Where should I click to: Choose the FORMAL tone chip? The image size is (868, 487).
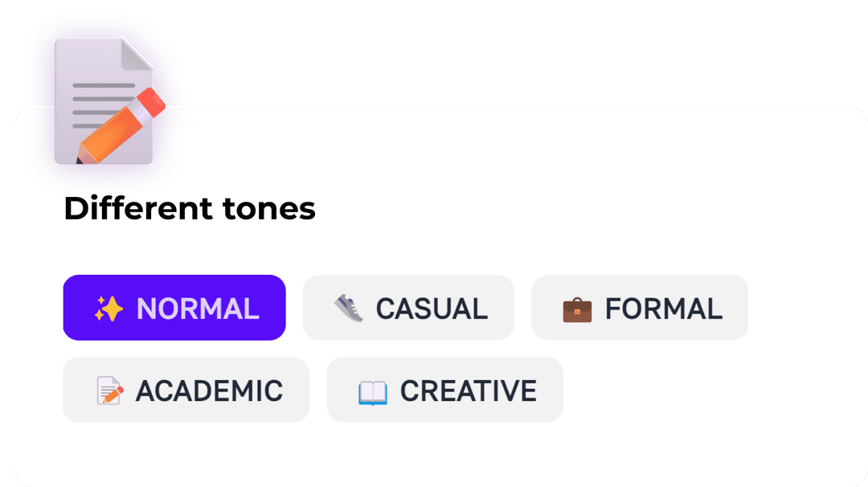point(640,308)
